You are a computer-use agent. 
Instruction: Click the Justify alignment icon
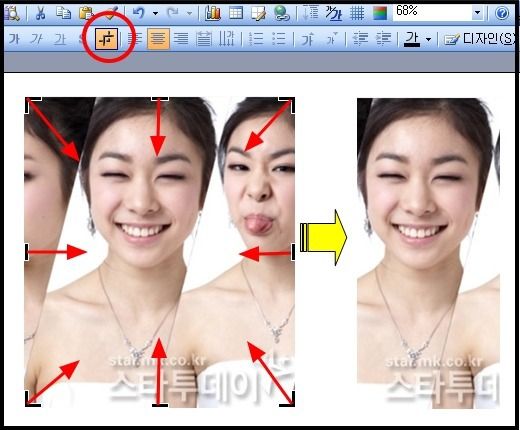[x=204, y=39]
